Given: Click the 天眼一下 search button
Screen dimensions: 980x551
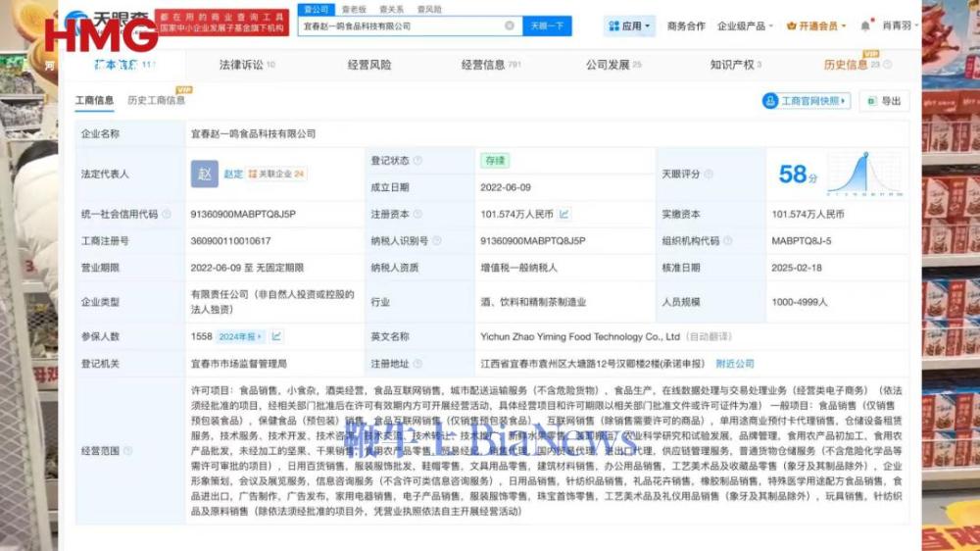Looking at the screenshot, I should (x=547, y=25).
